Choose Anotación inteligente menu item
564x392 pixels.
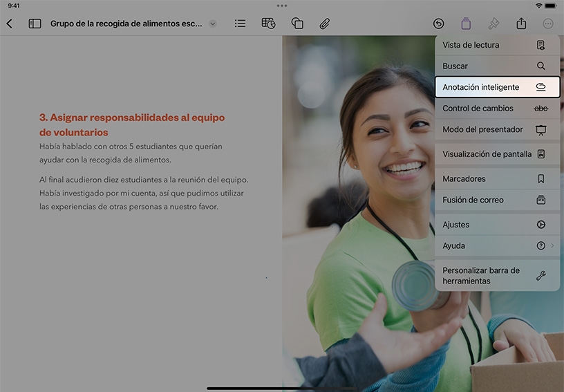pos(498,87)
